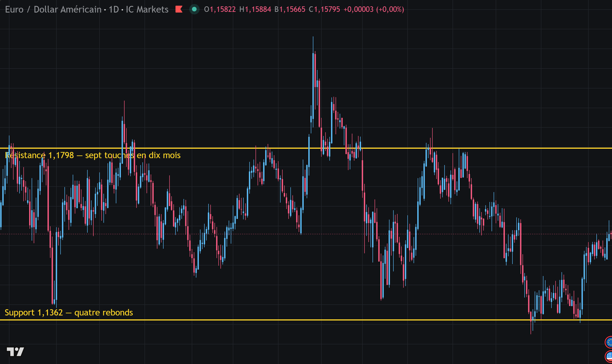
Task: Click the dotted red current price line
Action: (306, 234)
